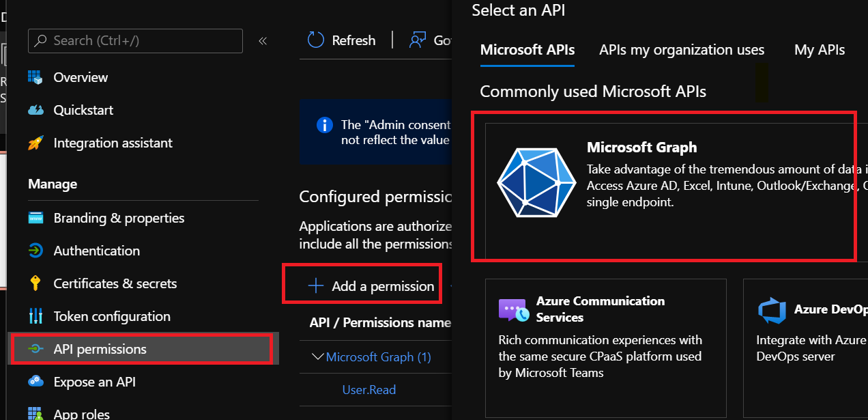Click the Authentication icon
Screen dimensions: 868x420
(x=35, y=251)
